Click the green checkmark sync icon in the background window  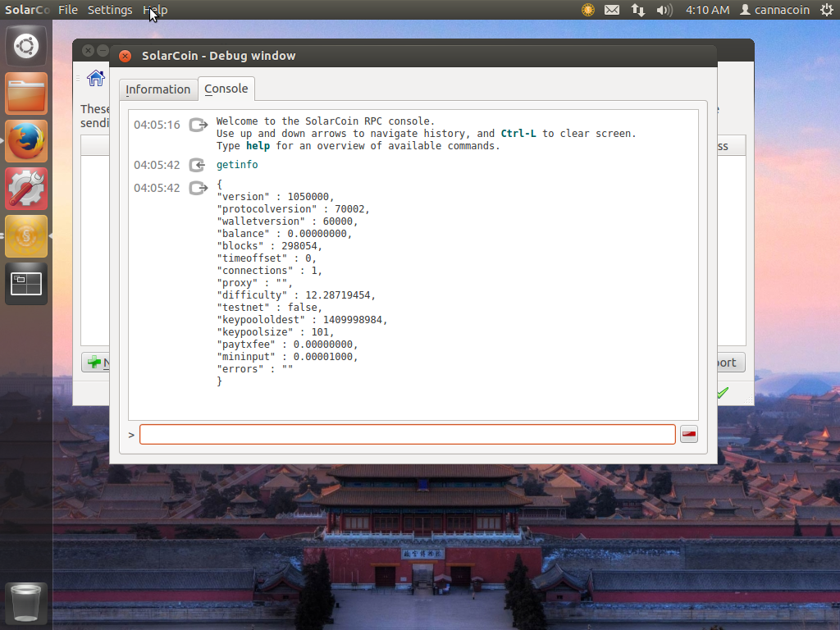[723, 393]
